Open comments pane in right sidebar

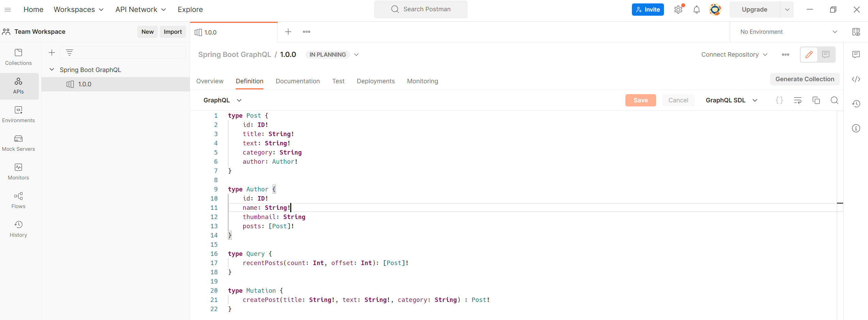pos(856,55)
